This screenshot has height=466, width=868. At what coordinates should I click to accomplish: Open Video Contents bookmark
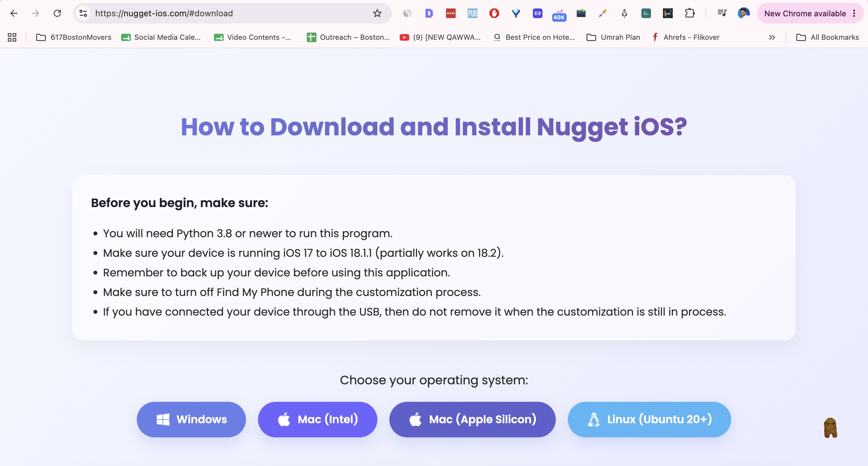252,37
